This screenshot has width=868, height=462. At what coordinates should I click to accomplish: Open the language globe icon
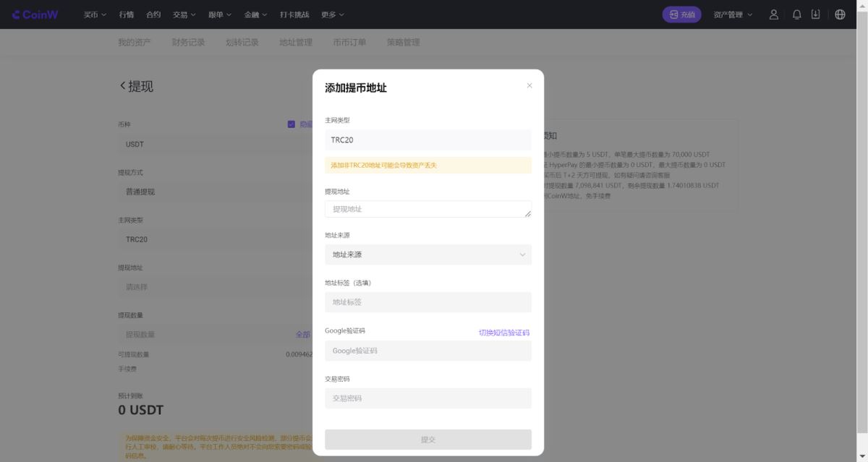tap(840, 14)
